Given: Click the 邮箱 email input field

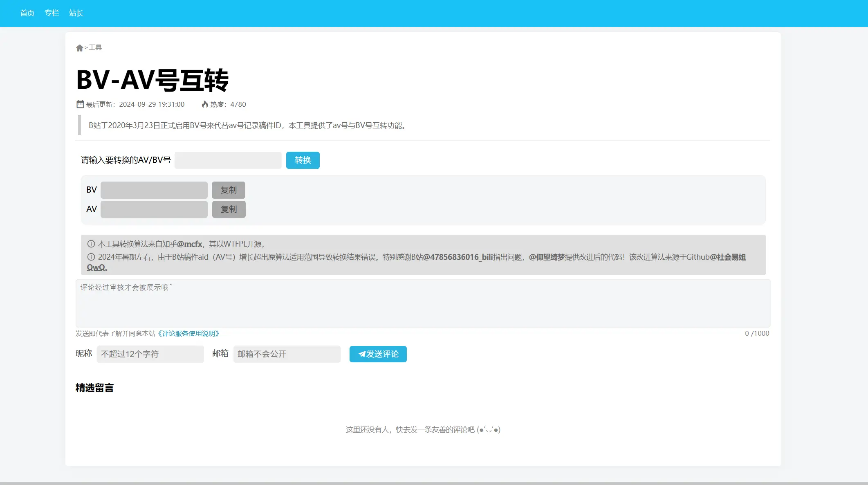Looking at the screenshot, I should pyautogui.click(x=287, y=354).
